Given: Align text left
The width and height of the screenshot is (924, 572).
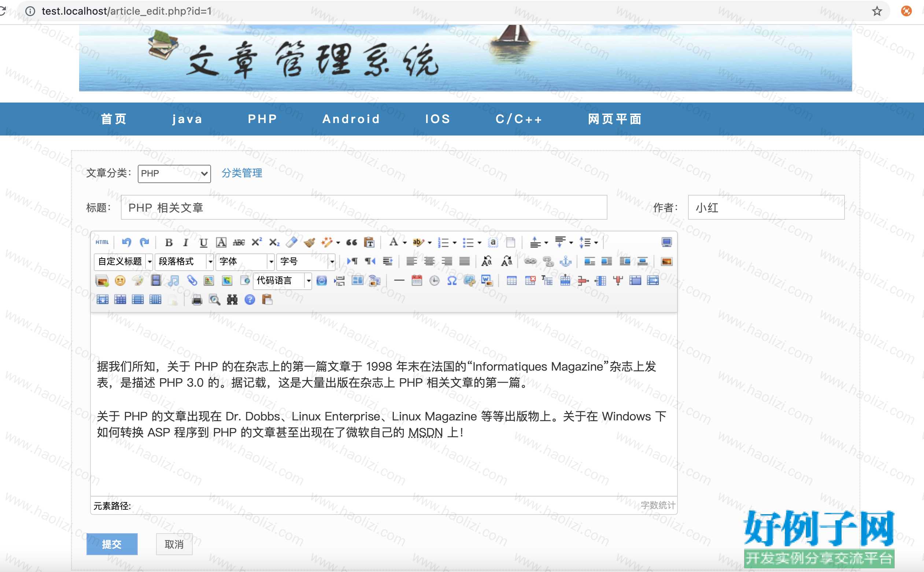Looking at the screenshot, I should 412,261.
